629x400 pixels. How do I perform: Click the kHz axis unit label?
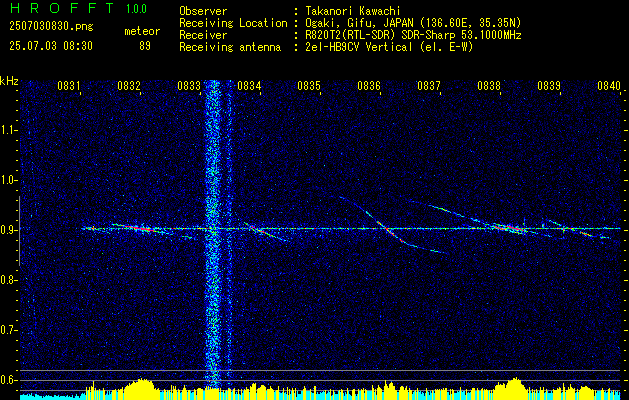tap(9, 81)
